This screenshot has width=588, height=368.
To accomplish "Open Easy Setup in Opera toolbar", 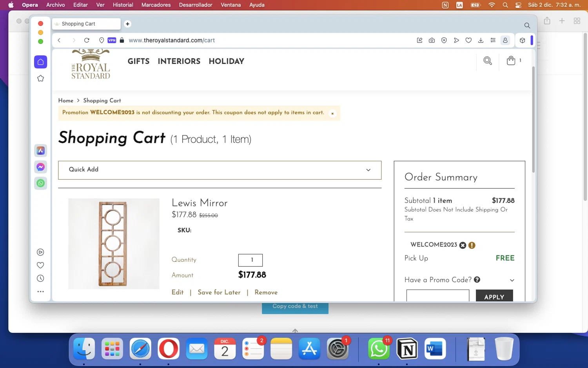I will pos(493,40).
